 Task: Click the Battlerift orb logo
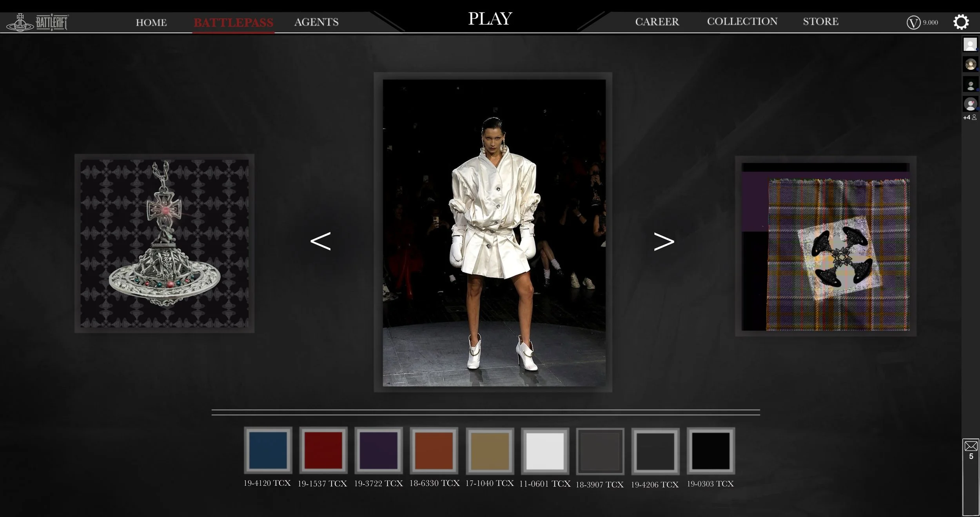tap(20, 23)
